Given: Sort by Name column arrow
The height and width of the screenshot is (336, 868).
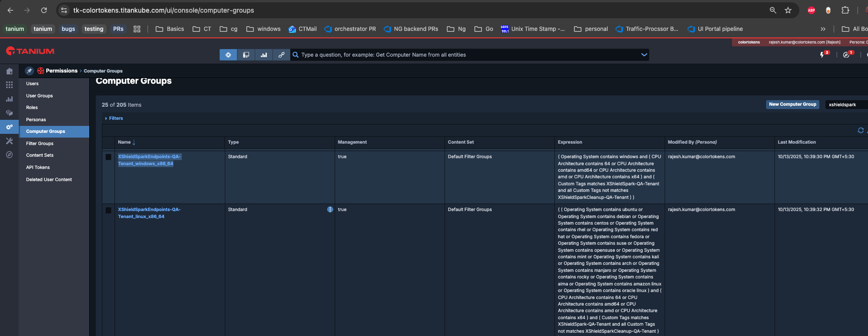Looking at the screenshot, I should pyautogui.click(x=134, y=142).
